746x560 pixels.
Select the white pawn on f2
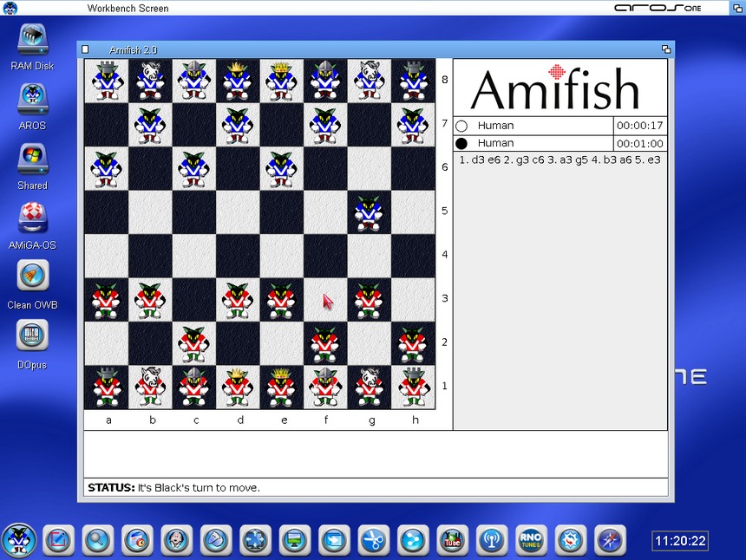325,344
